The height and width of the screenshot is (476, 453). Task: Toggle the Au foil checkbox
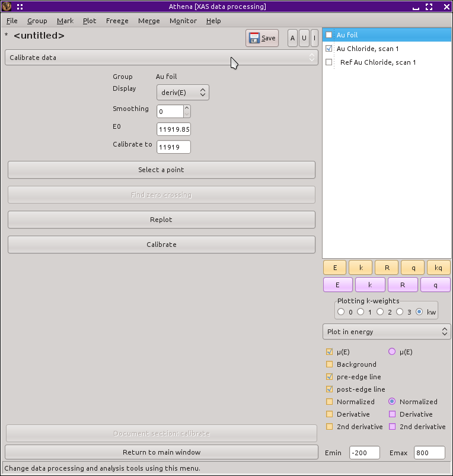pos(328,34)
